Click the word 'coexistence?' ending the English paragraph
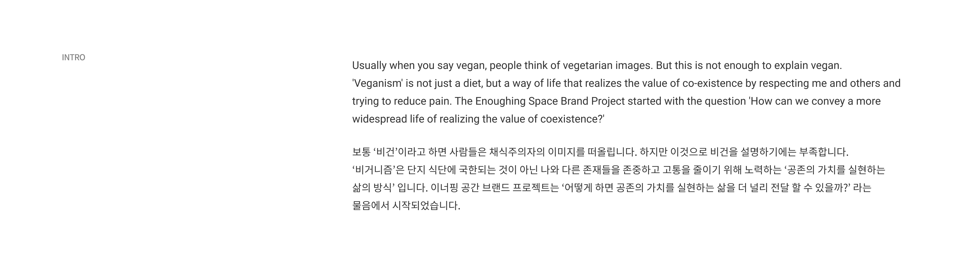980x265 pixels. 572,119
